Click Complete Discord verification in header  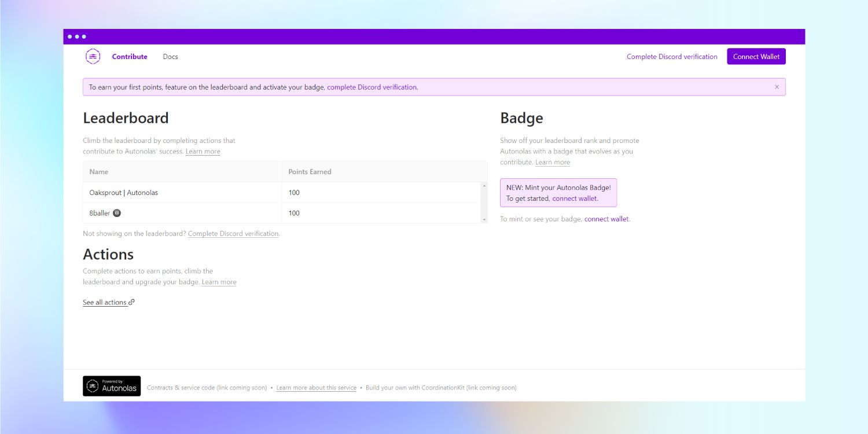672,57
